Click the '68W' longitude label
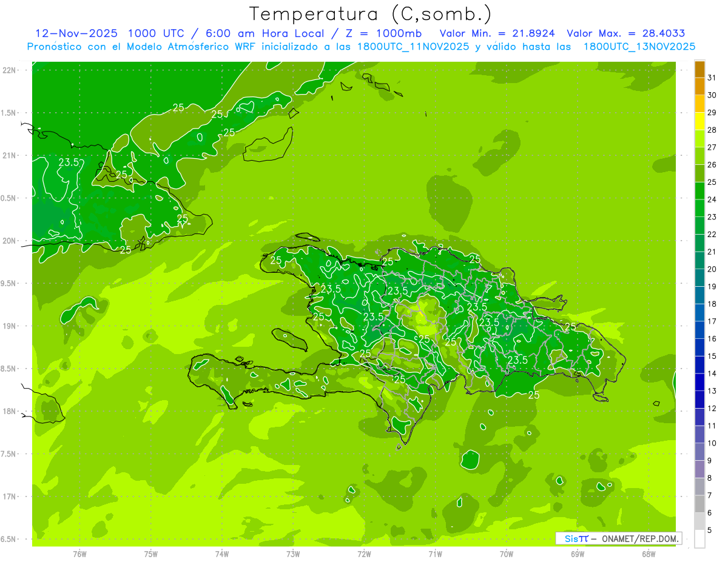 click(649, 554)
